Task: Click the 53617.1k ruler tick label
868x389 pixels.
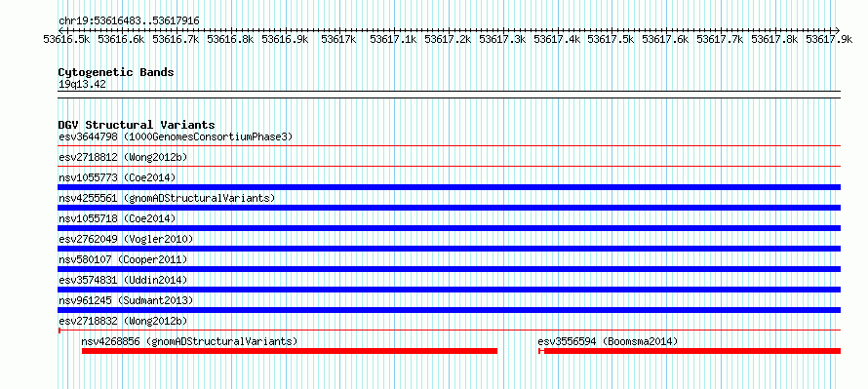Action: (x=393, y=39)
